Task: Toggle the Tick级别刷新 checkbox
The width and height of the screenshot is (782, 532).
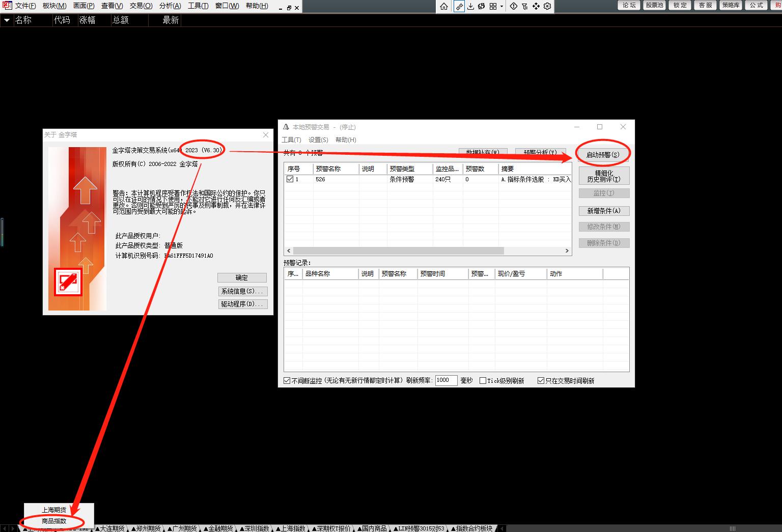Action: [483, 381]
